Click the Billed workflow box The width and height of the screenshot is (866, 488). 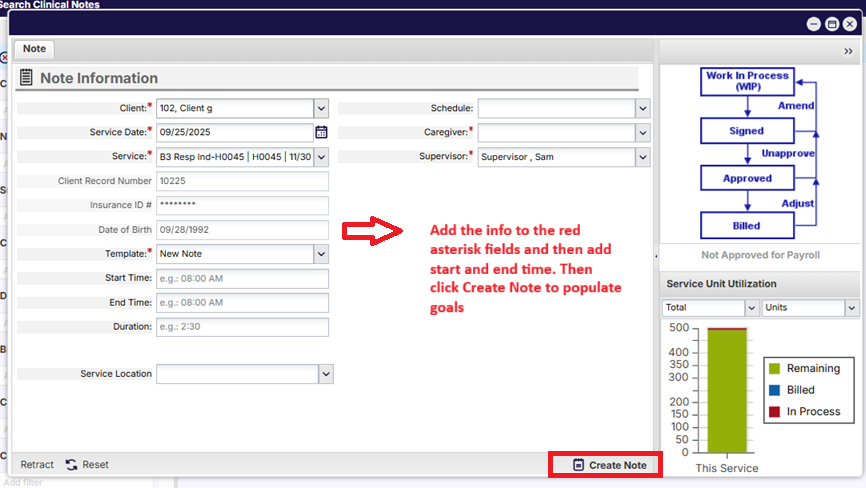[747, 226]
